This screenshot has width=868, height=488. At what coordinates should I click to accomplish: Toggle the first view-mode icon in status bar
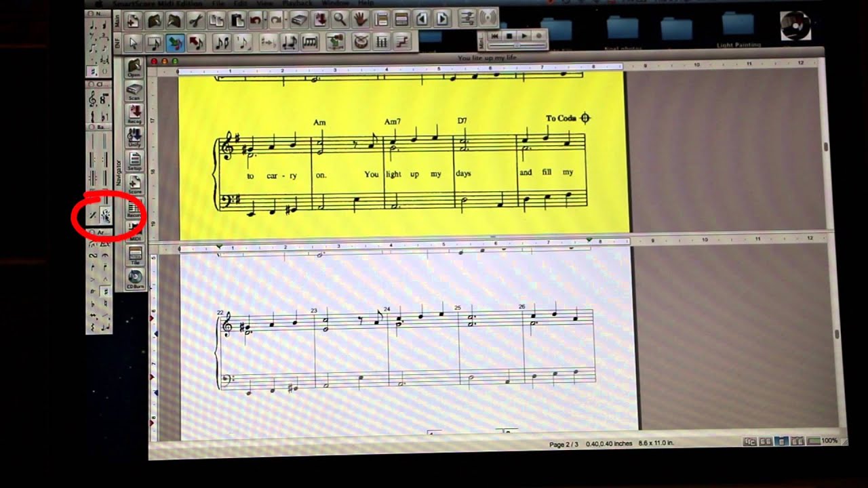pos(750,441)
